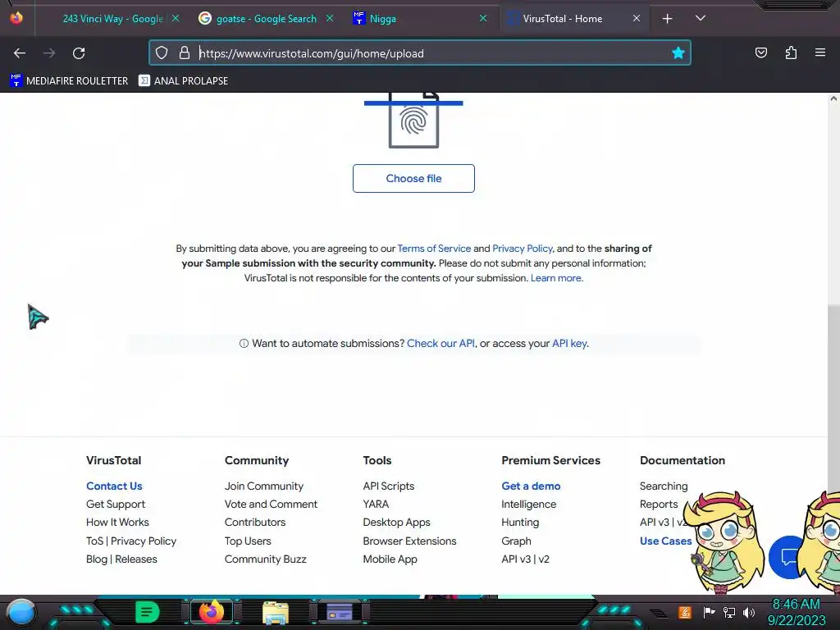Open Searching documentation link
The image size is (840, 630).
[664, 486]
